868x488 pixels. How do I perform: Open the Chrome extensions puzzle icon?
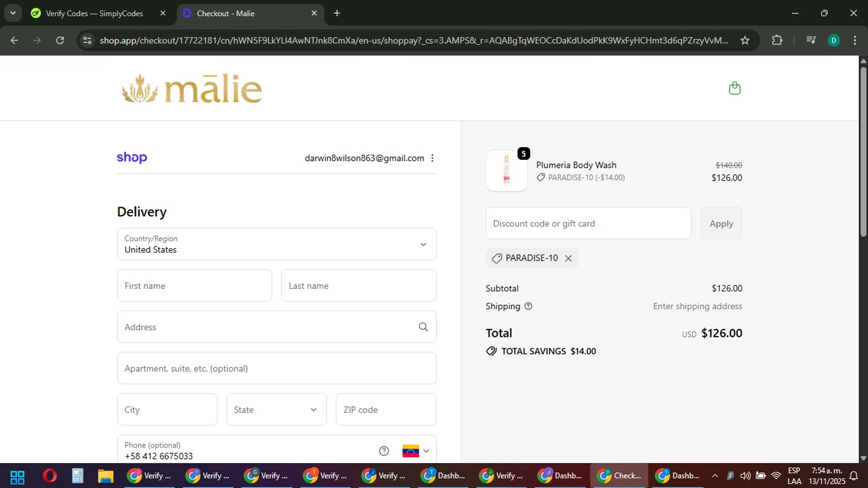click(777, 40)
